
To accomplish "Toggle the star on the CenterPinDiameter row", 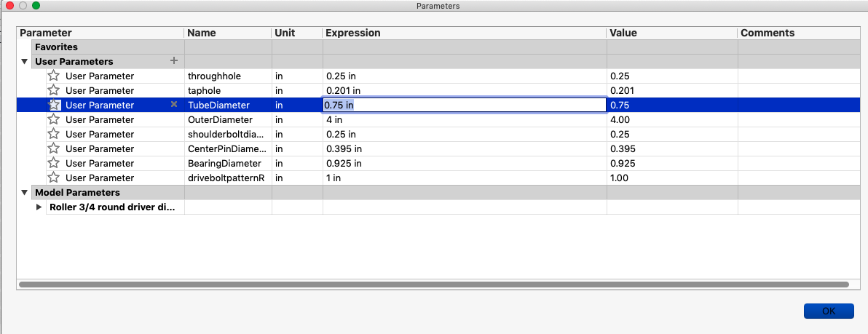I will (x=53, y=148).
